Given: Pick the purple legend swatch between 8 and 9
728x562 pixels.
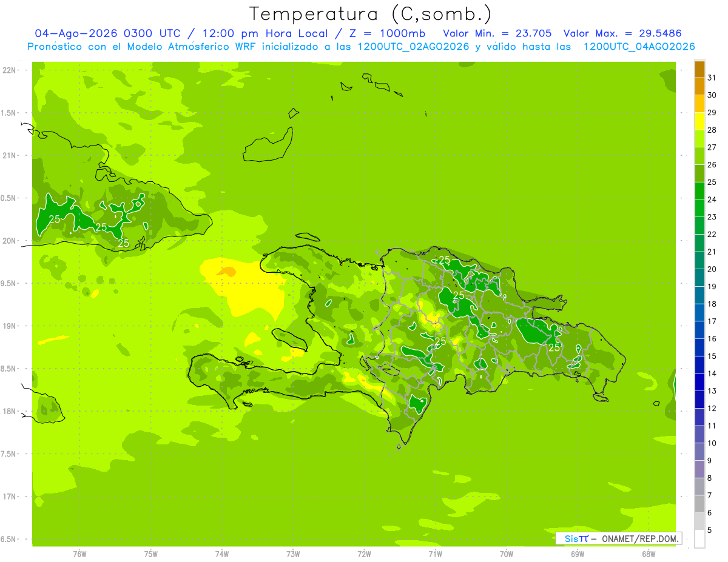Looking at the screenshot, I should pyautogui.click(x=699, y=469).
